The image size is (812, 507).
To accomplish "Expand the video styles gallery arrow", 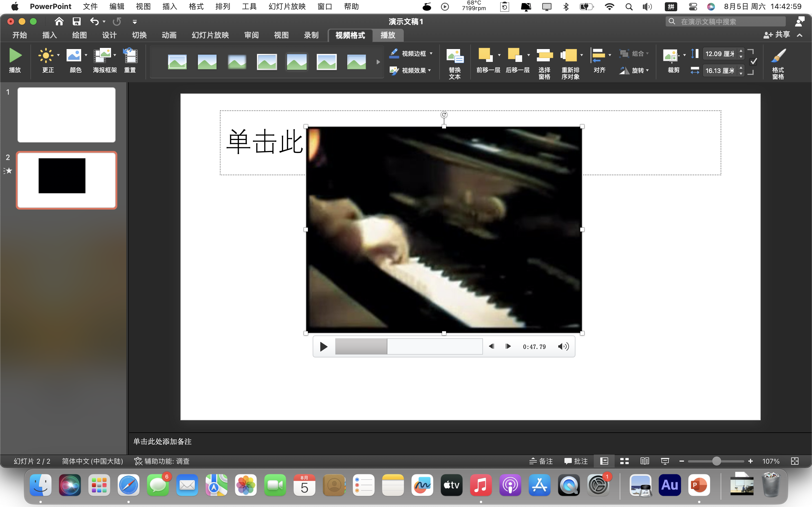I will click(378, 62).
